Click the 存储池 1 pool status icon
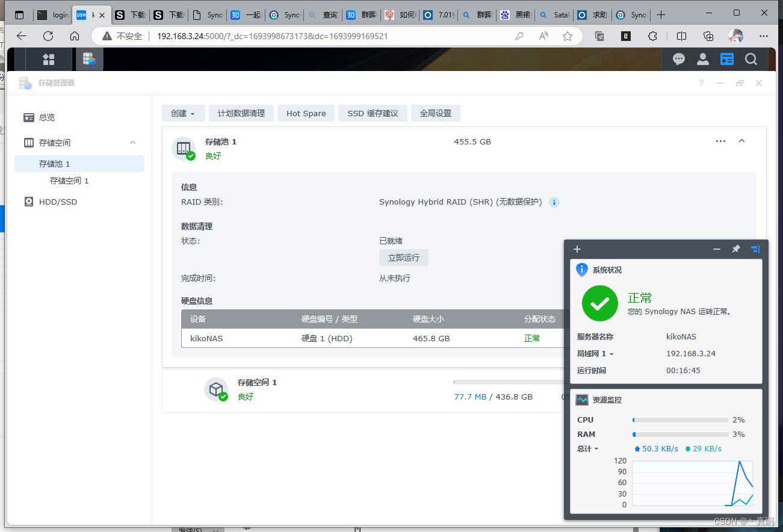Image resolution: width=783 pixels, height=532 pixels. [x=184, y=149]
